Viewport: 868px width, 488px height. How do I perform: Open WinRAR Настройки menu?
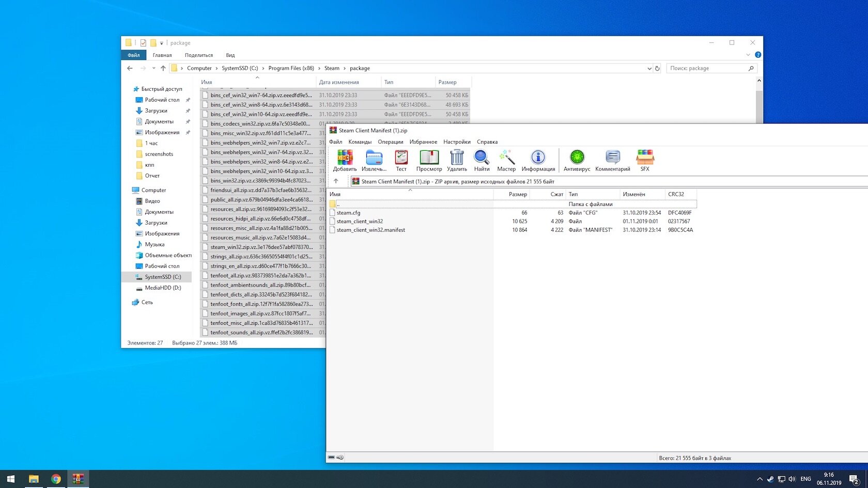pyautogui.click(x=457, y=141)
